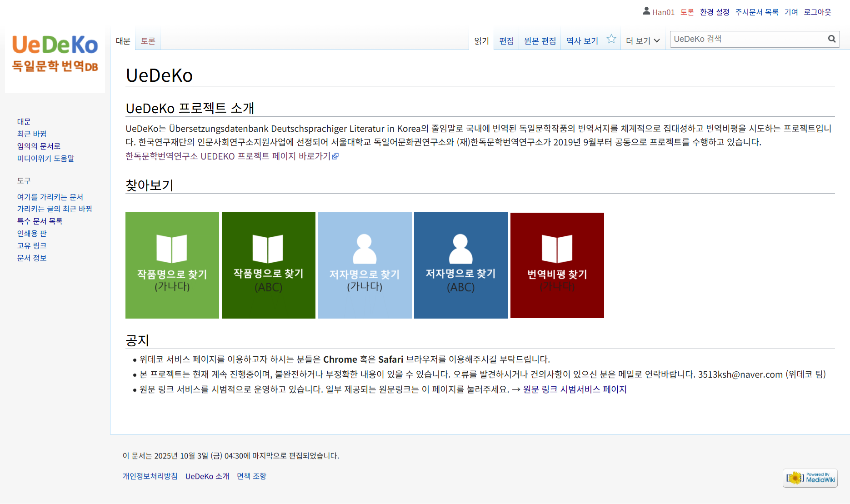Open the 원본 편집 tab

[540, 41]
